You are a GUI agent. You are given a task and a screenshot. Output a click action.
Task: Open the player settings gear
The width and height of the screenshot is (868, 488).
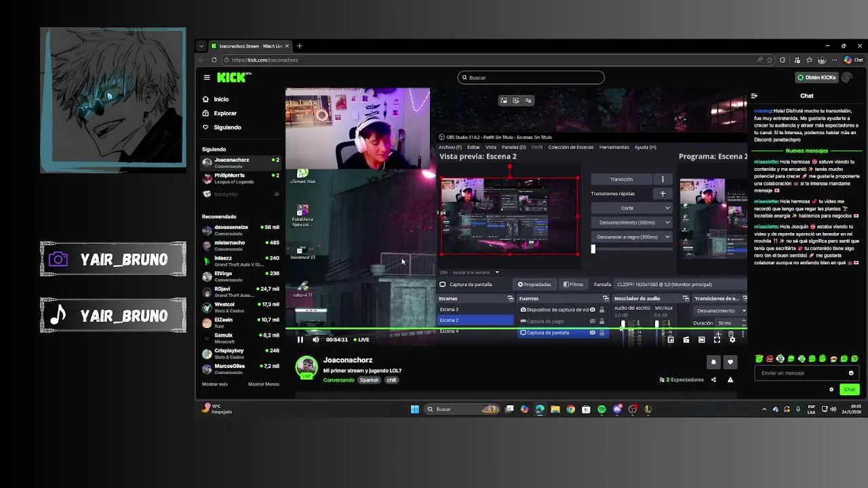[x=732, y=340]
